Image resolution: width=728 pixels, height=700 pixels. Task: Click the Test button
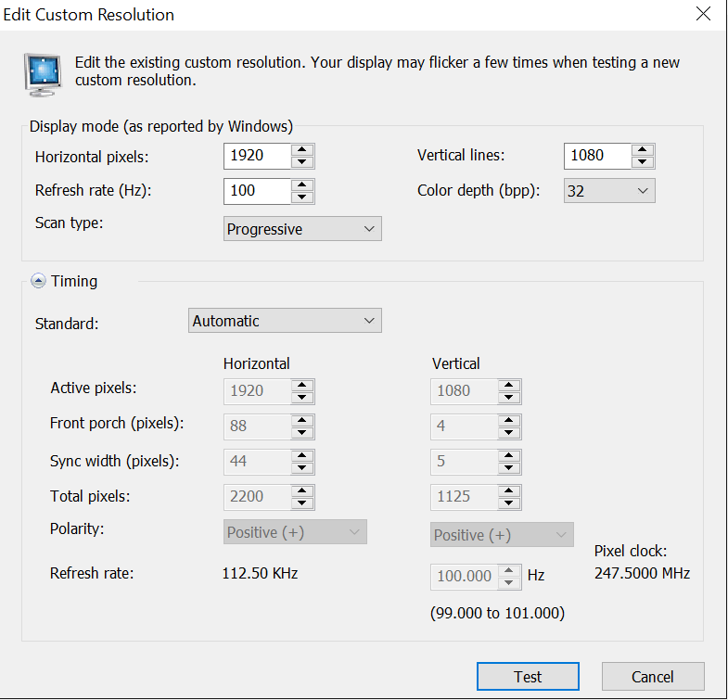click(x=528, y=677)
